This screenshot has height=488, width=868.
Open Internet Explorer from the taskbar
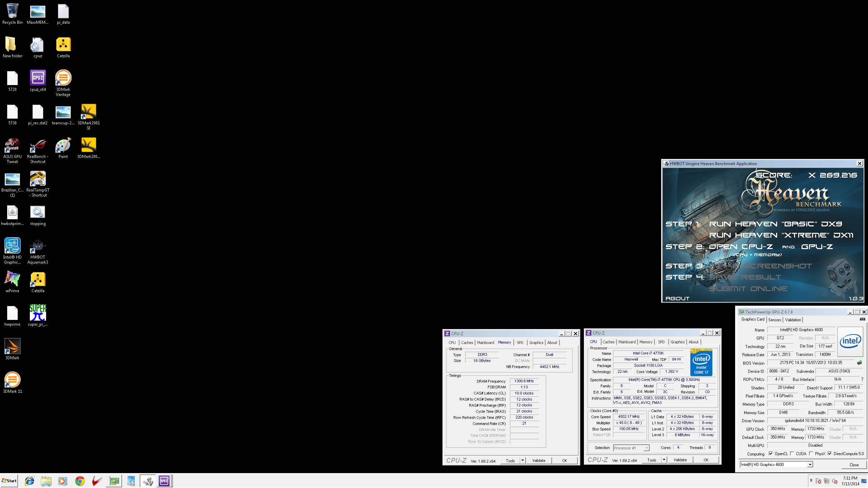coord(29,481)
